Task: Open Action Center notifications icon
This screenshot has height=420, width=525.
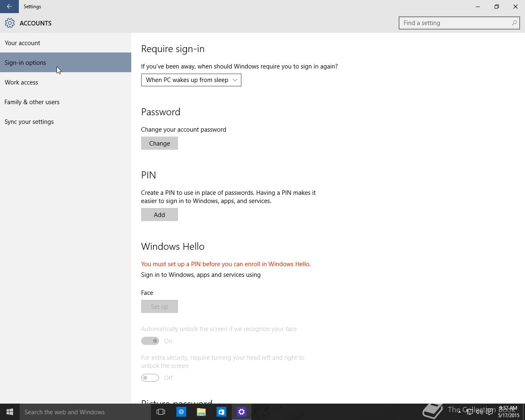Action: (x=489, y=412)
